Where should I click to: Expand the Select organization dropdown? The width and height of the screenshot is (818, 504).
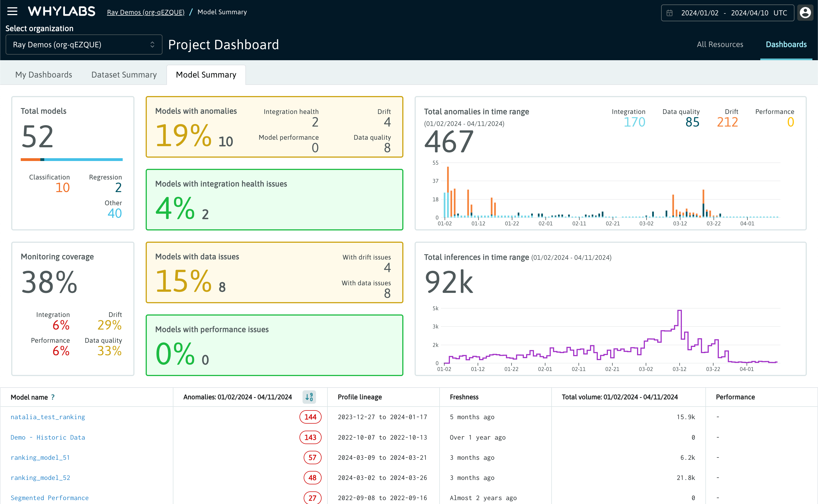point(84,45)
